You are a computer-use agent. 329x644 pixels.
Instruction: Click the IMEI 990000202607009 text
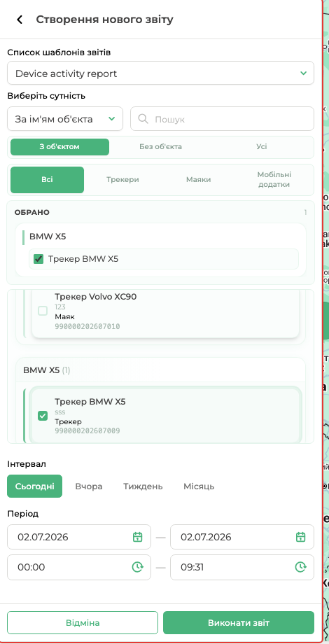point(87,430)
